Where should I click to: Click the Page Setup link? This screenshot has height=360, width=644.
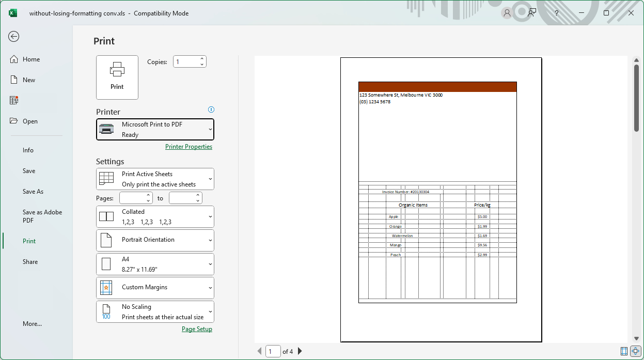coord(197,329)
